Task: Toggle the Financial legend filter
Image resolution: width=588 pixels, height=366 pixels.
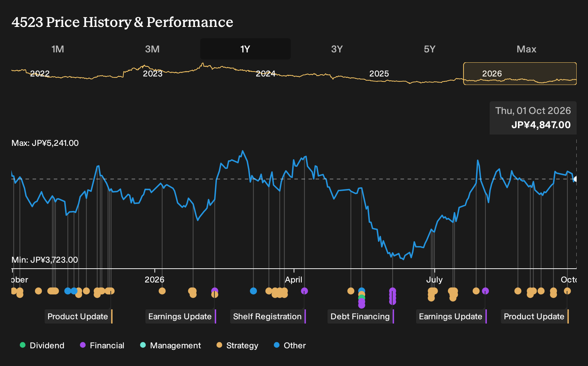Action: pyautogui.click(x=102, y=345)
